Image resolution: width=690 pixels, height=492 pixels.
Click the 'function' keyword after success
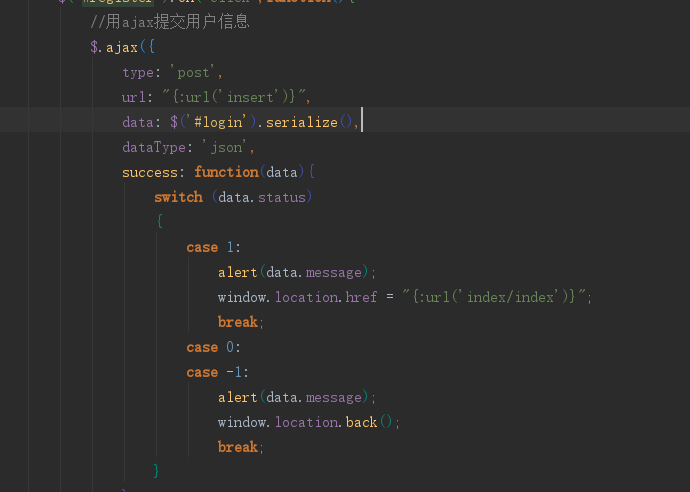[226, 172]
